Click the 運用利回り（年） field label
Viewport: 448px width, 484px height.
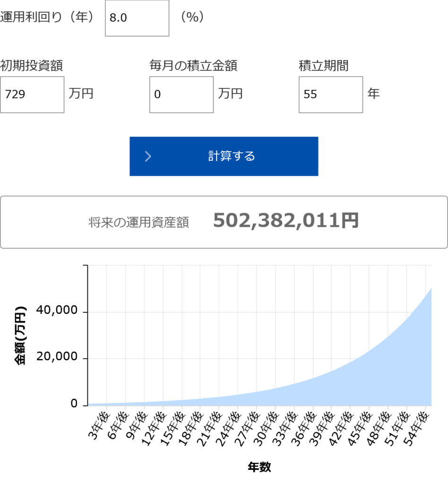(x=47, y=17)
